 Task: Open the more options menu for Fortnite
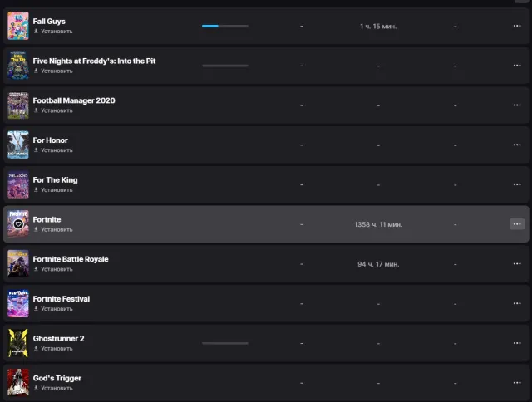point(517,224)
